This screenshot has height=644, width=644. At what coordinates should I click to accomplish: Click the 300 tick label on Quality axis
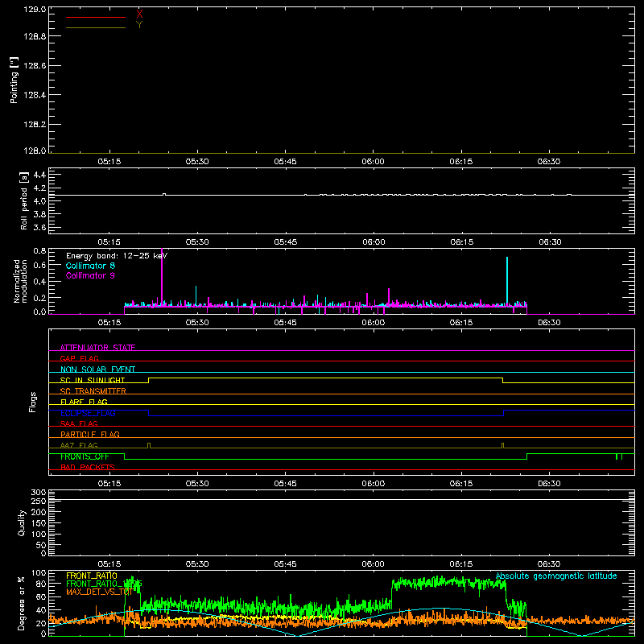(38, 492)
